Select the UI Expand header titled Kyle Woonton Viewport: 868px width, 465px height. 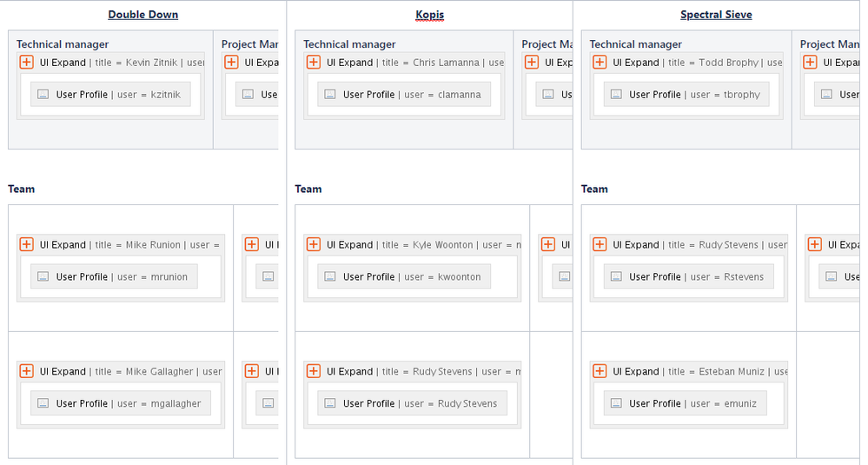click(413, 244)
